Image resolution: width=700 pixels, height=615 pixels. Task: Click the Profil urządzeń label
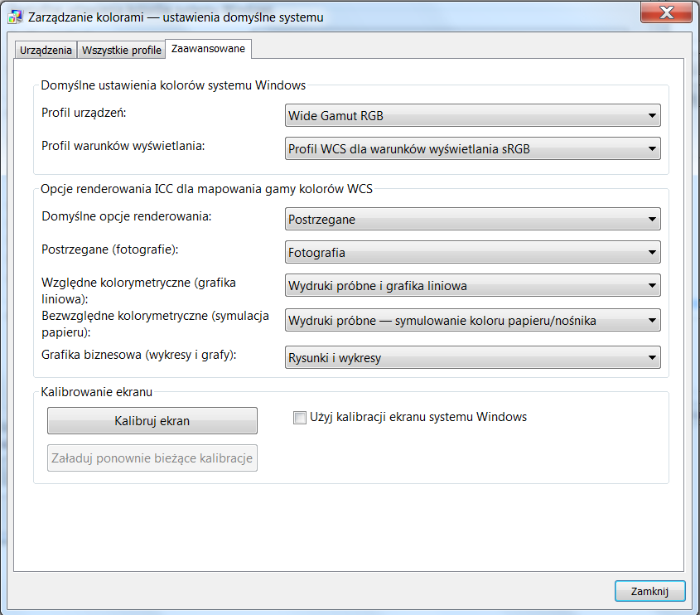click(x=84, y=112)
